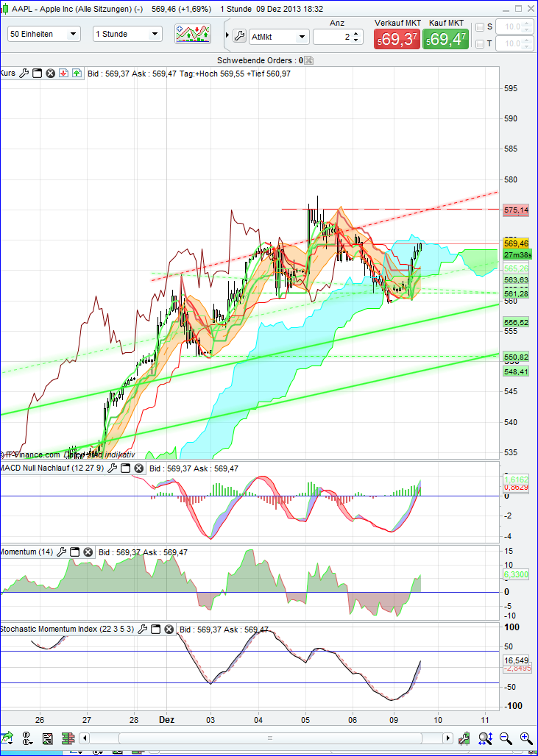
Task: Maximize the MACD Null Nachlauf panel
Action: click(125, 468)
